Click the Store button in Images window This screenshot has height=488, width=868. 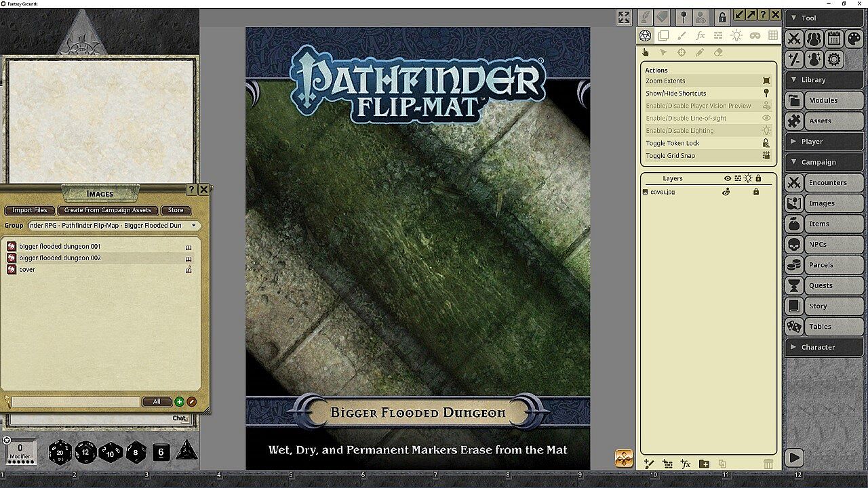click(176, 210)
